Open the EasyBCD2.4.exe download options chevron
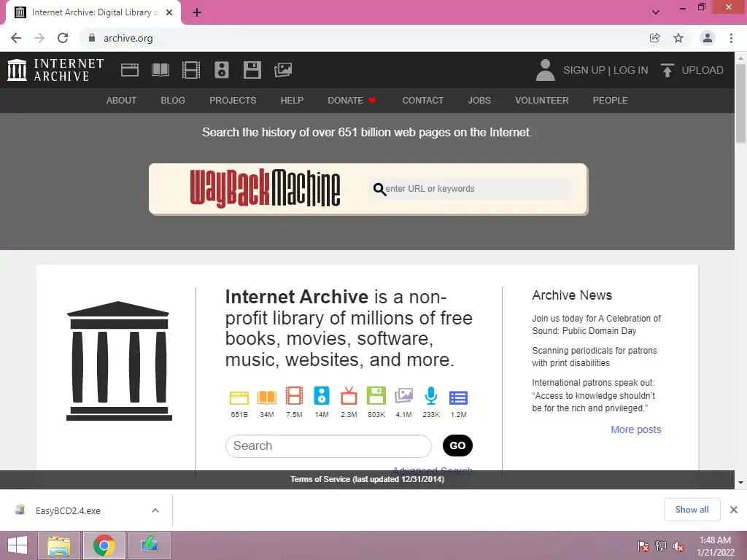747x560 pixels. tap(155, 510)
